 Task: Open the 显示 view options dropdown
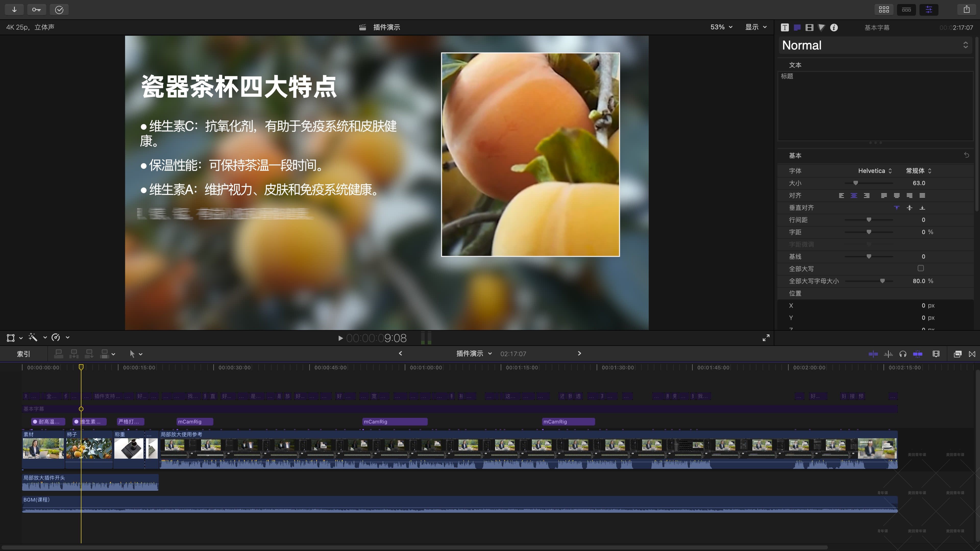(x=755, y=27)
